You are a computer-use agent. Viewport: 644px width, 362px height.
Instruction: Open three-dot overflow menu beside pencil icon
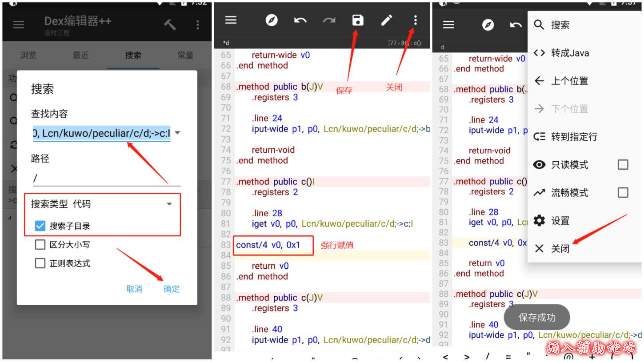[415, 20]
